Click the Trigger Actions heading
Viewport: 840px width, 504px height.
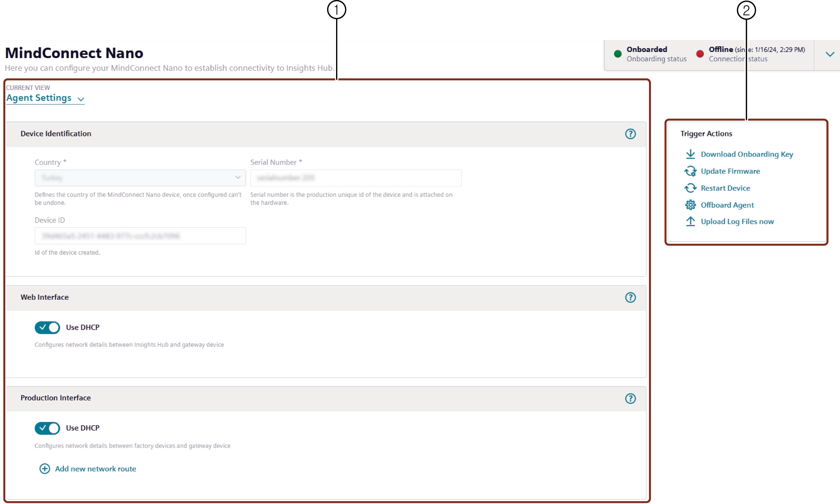706,134
